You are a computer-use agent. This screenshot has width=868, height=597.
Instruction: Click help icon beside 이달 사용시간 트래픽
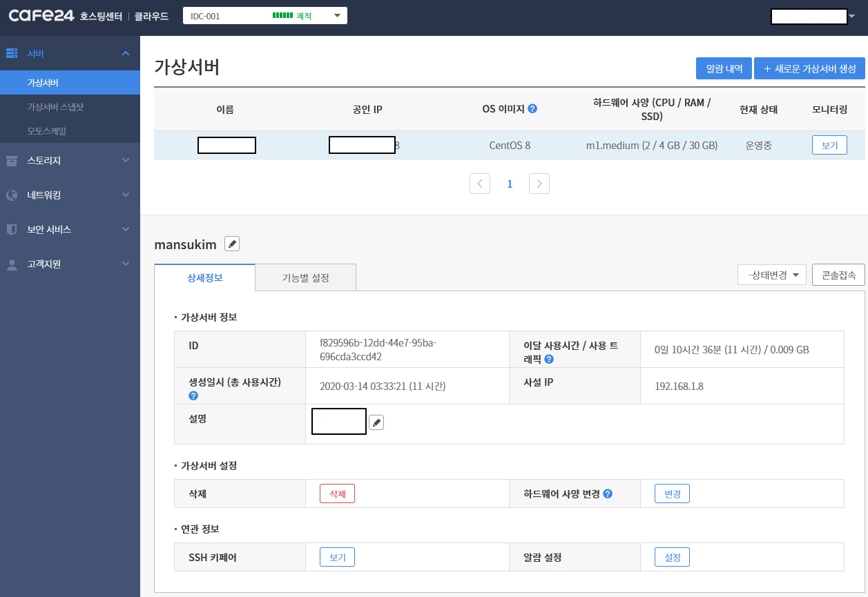[548, 360]
